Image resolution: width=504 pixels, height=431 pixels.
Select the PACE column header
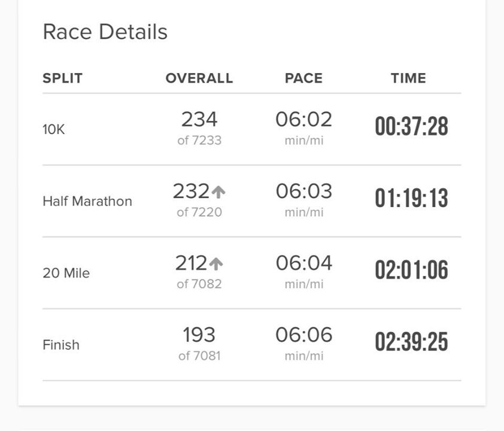pyautogui.click(x=303, y=78)
